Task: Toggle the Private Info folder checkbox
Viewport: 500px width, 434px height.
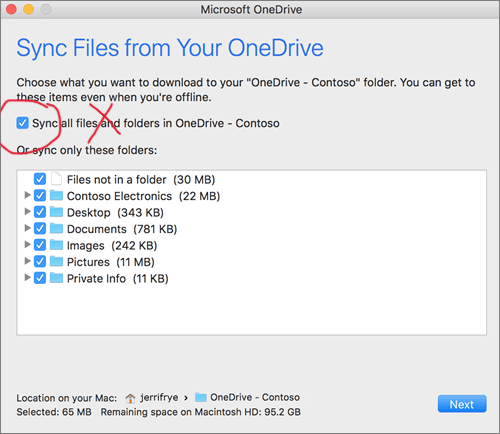Action: [x=40, y=278]
